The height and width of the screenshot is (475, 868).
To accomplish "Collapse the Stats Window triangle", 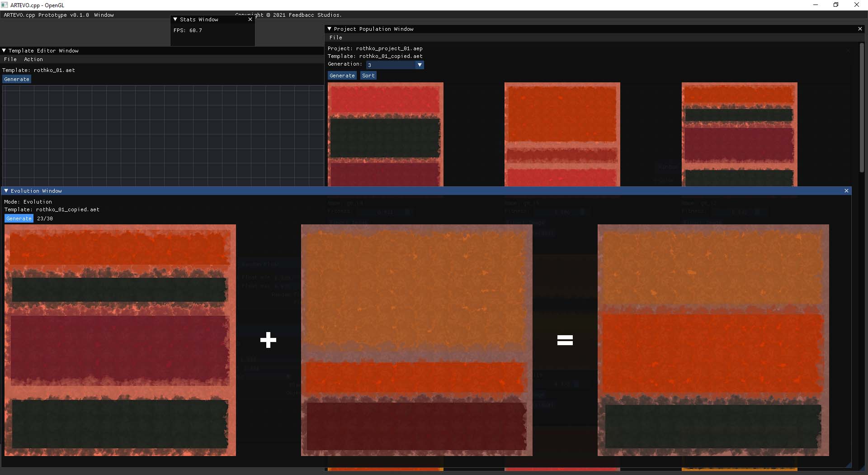I will [x=175, y=19].
